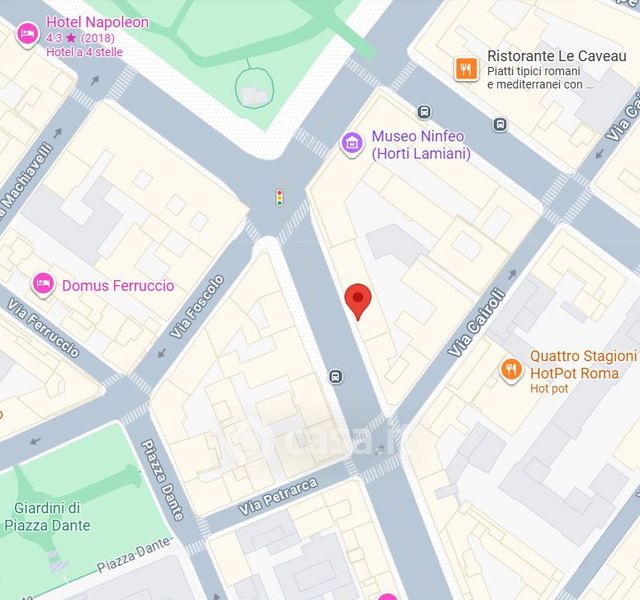This screenshot has height=600, width=640.
Task: Click the bus stop icon beside Museo Ninfeo
Action: tap(424, 111)
